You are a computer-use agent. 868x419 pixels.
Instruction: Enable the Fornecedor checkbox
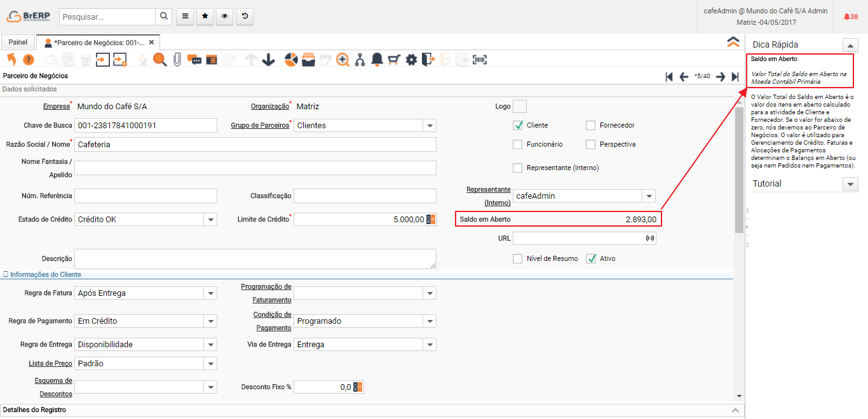pyautogui.click(x=590, y=125)
